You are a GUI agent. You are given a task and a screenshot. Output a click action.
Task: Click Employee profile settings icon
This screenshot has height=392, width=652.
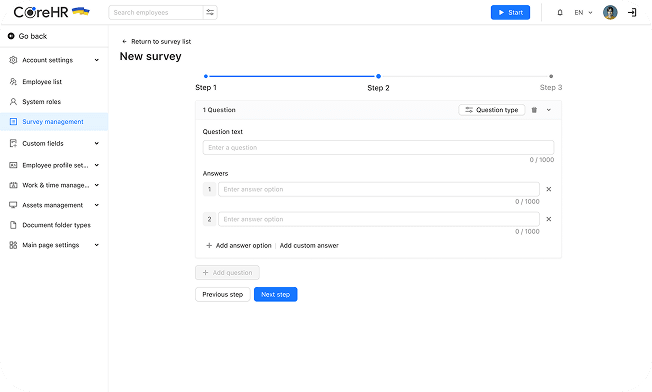13,165
